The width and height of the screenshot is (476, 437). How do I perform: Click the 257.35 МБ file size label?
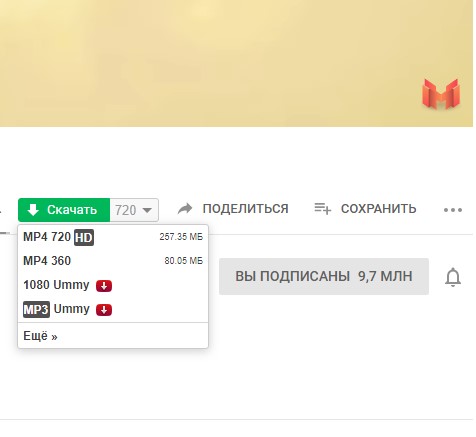[x=181, y=237]
